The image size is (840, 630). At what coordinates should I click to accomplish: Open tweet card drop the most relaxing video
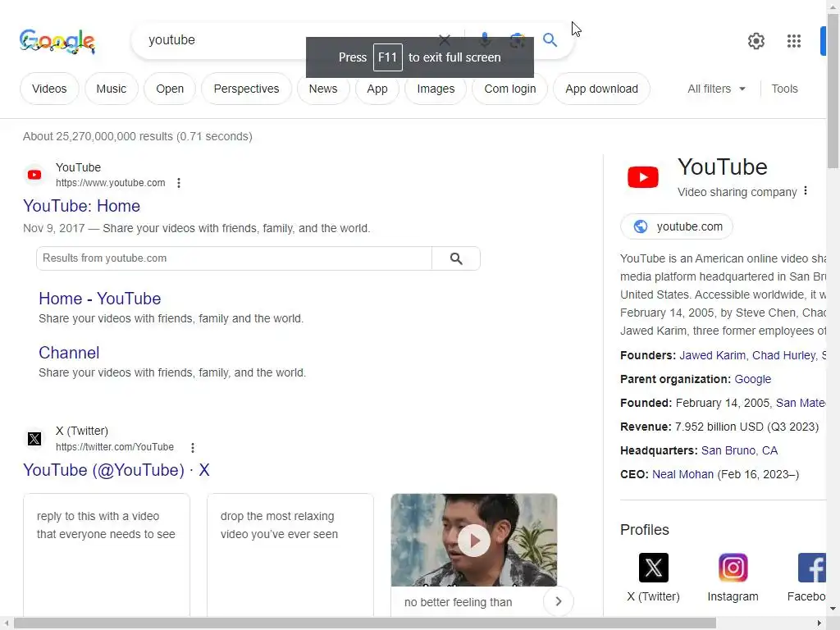[290, 555]
